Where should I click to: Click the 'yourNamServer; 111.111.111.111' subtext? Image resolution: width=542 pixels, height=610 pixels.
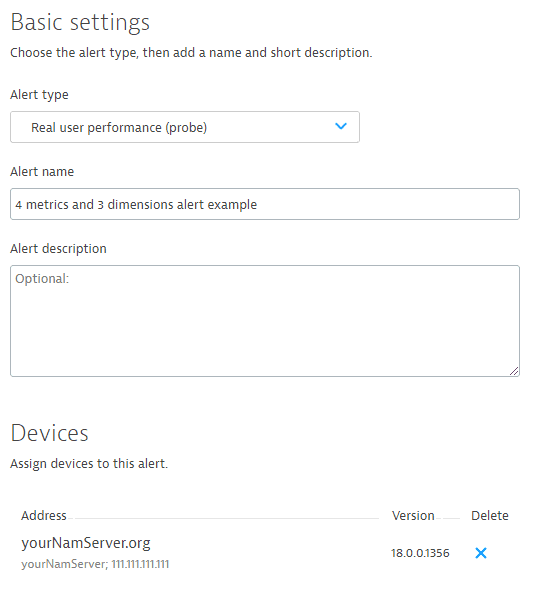point(95,564)
